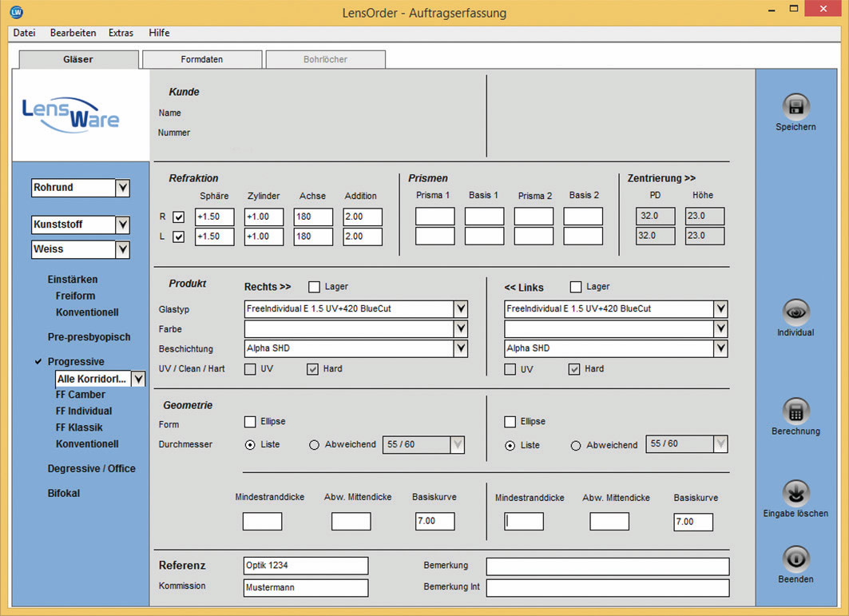This screenshot has height=616, width=849.
Task: Click the Speichern disk icon
Action: coord(795,107)
